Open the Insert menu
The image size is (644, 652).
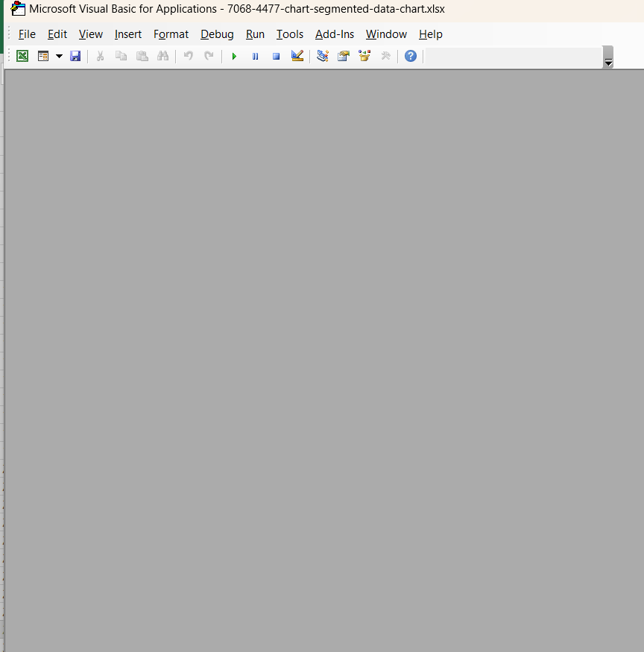tap(128, 34)
